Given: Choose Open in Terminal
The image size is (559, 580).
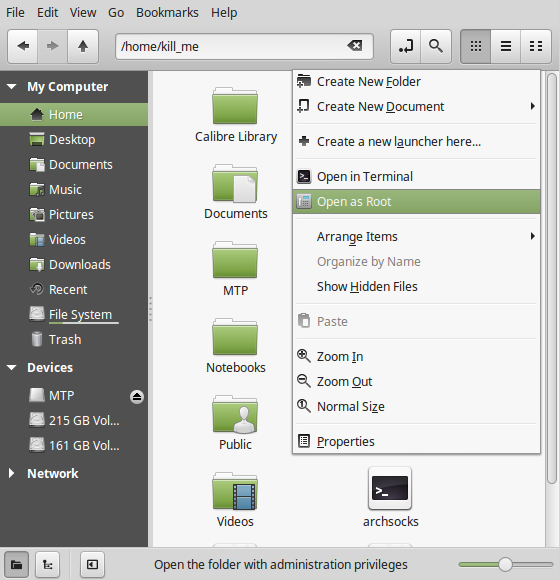Looking at the screenshot, I should tap(416, 177).
